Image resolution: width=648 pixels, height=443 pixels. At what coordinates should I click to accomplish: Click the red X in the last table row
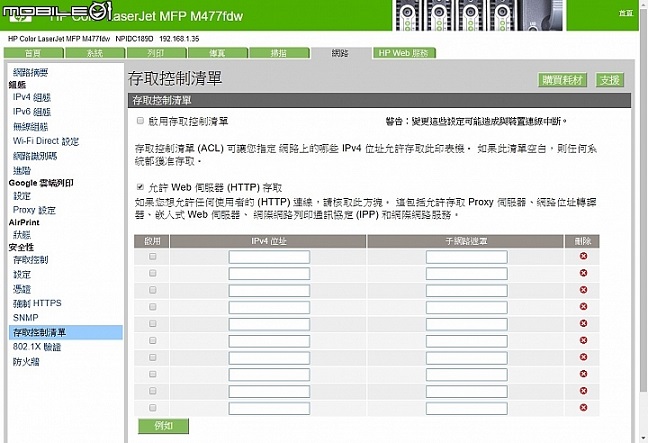click(x=583, y=407)
